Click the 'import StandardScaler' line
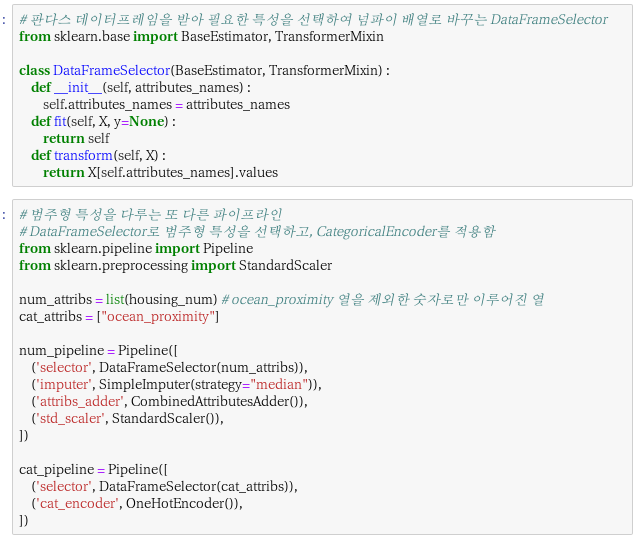The height and width of the screenshot is (543, 642). [176, 265]
